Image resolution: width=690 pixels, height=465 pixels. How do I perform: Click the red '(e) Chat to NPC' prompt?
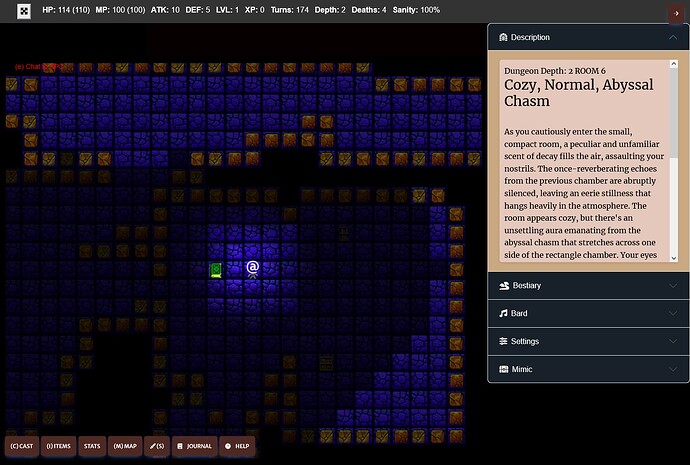39,67
